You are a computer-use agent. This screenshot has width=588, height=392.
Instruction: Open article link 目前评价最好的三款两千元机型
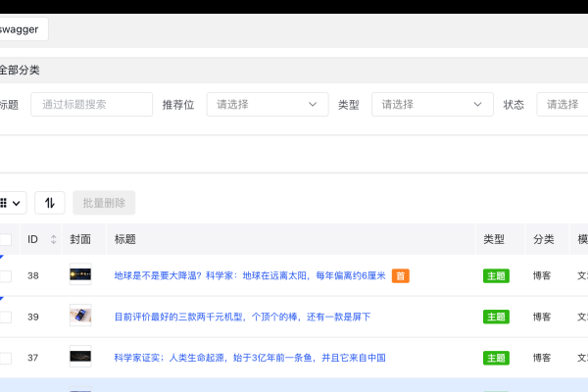pos(242,317)
